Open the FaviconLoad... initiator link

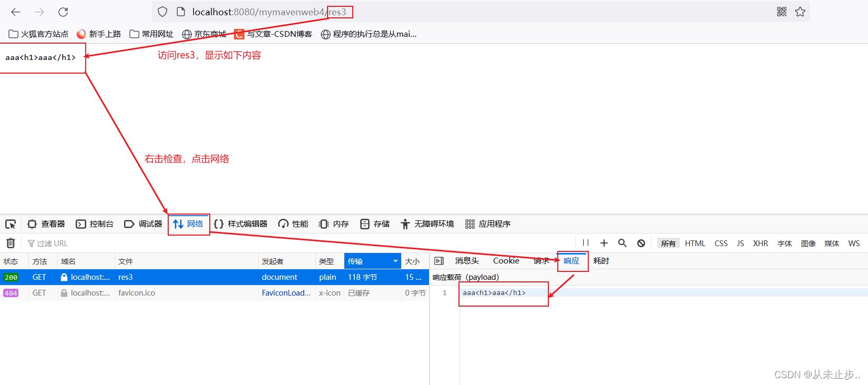coord(286,293)
